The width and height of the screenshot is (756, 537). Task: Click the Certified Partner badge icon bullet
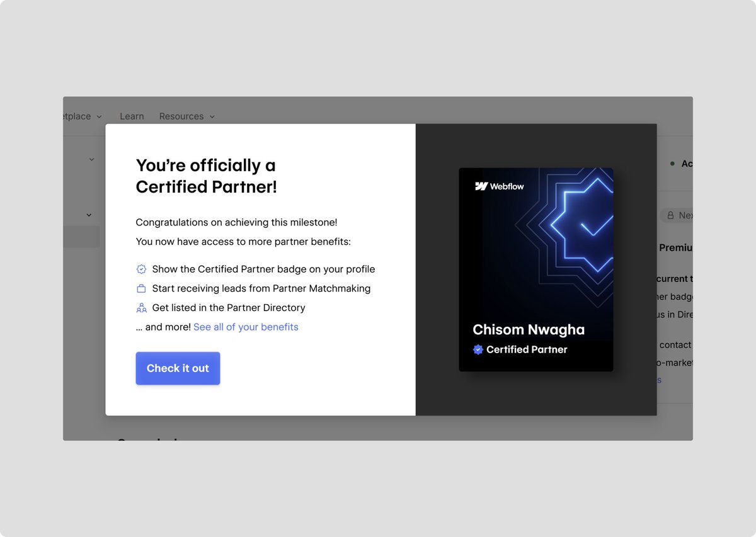coord(141,269)
